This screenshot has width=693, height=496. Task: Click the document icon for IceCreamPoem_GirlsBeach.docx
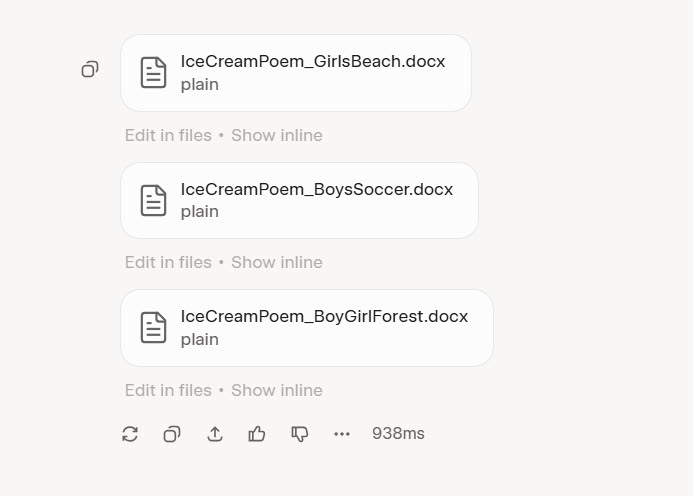click(x=153, y=72)
